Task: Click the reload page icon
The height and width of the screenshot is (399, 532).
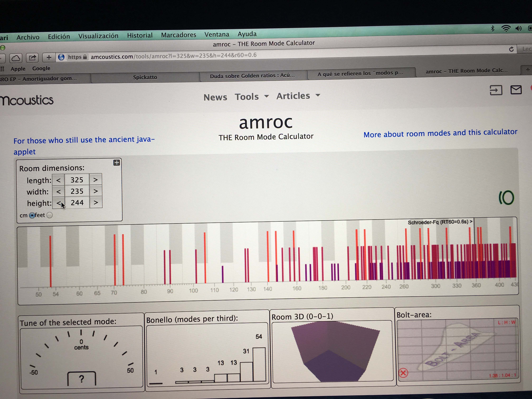Action: coord(511,49)
